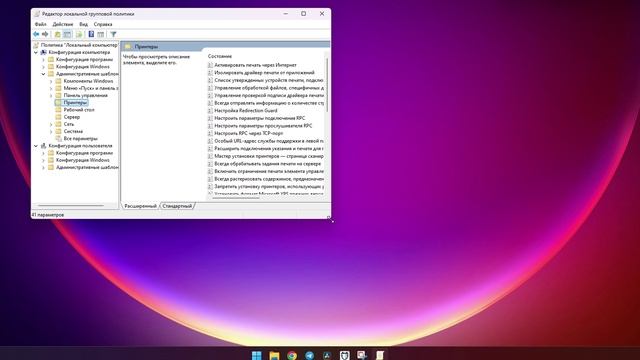Toggle the Show/Hide action pane toolbar icon
Image resolution: width=640 pixels, height=360 pixels.
click(x=100, y=34)
